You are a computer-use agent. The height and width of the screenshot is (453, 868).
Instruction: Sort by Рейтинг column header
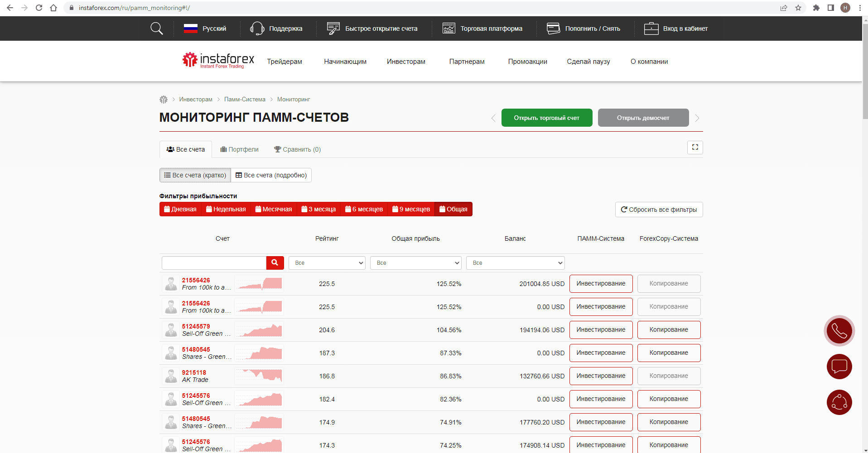coord(327,238)
